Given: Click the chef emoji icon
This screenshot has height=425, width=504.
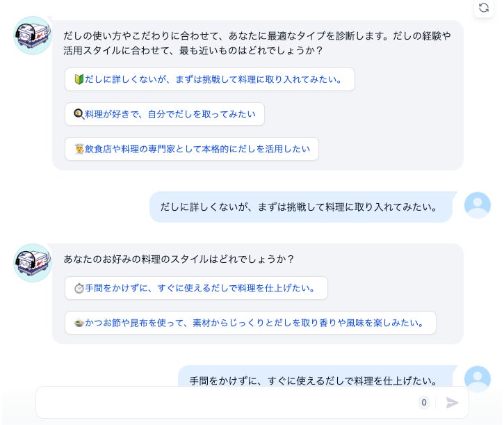Looking at the screenshot, I should [x=79, y=149].
